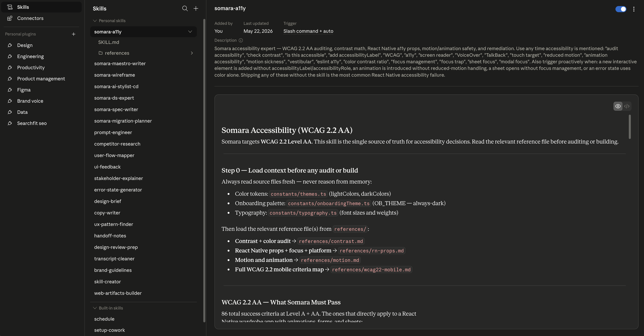Open the Skills menu item

[x=42, y=7]
